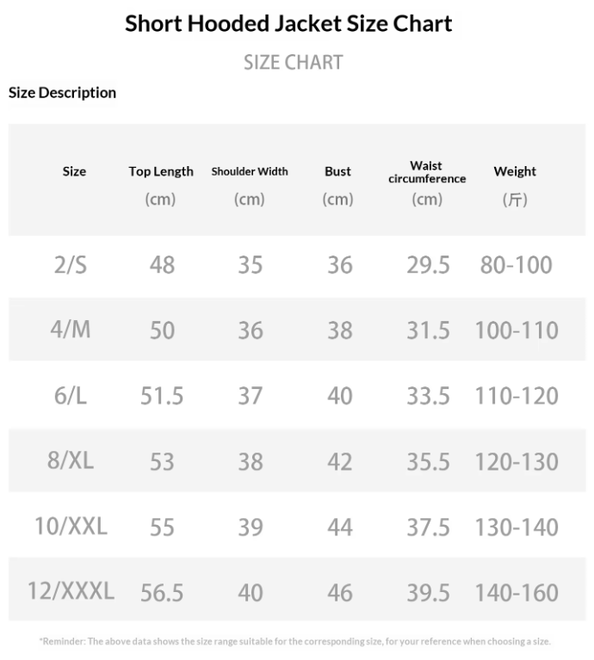Click the reminder note below the table
This screenshot has width=594, height=660.
click(x=295, y=641)
